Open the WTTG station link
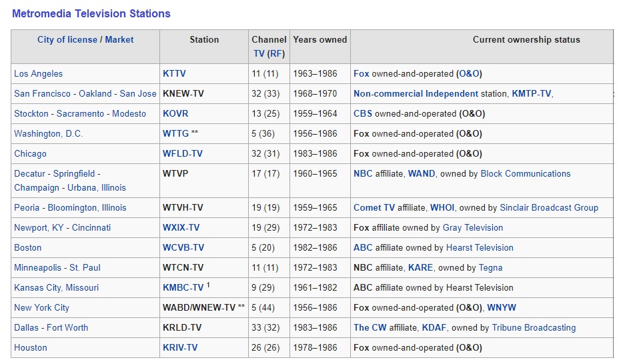This screenshot has width=623, height=364. click(175, 134)
